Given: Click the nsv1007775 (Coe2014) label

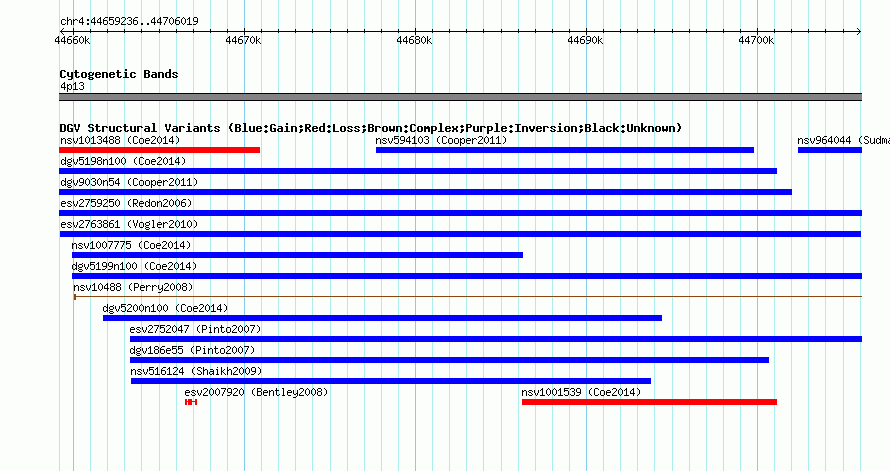Looking at the screenshot, I should point(131,245).
